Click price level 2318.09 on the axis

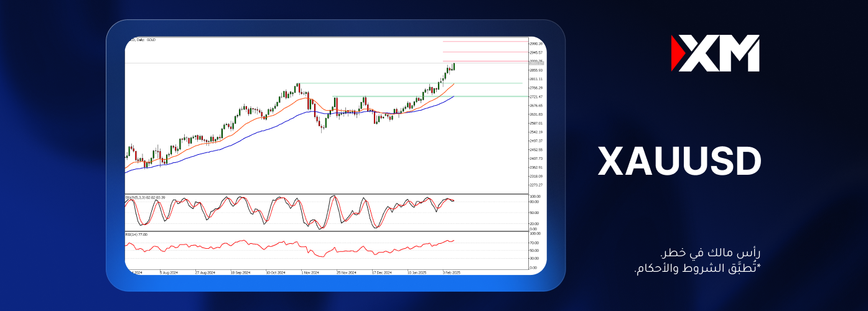click(536, 176)
